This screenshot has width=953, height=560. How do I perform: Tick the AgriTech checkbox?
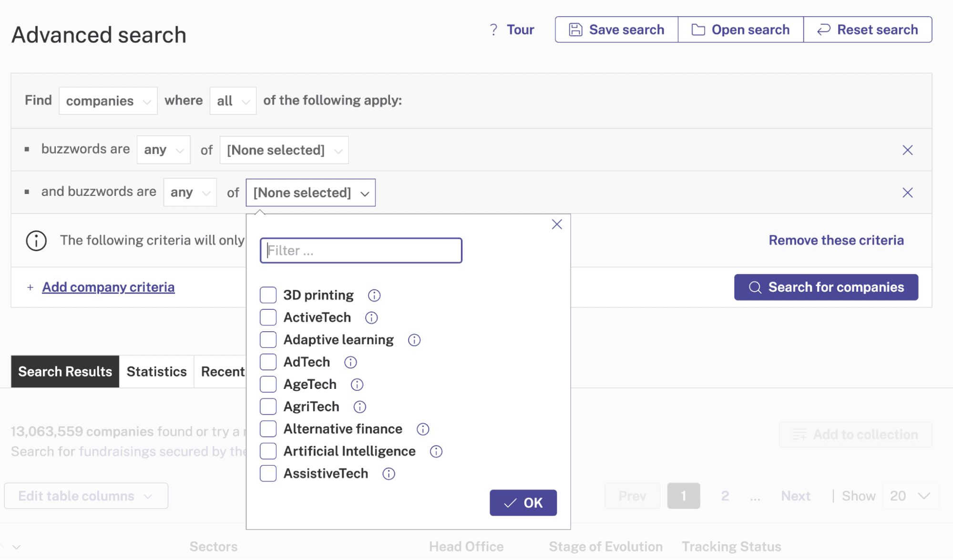(268, 407)
